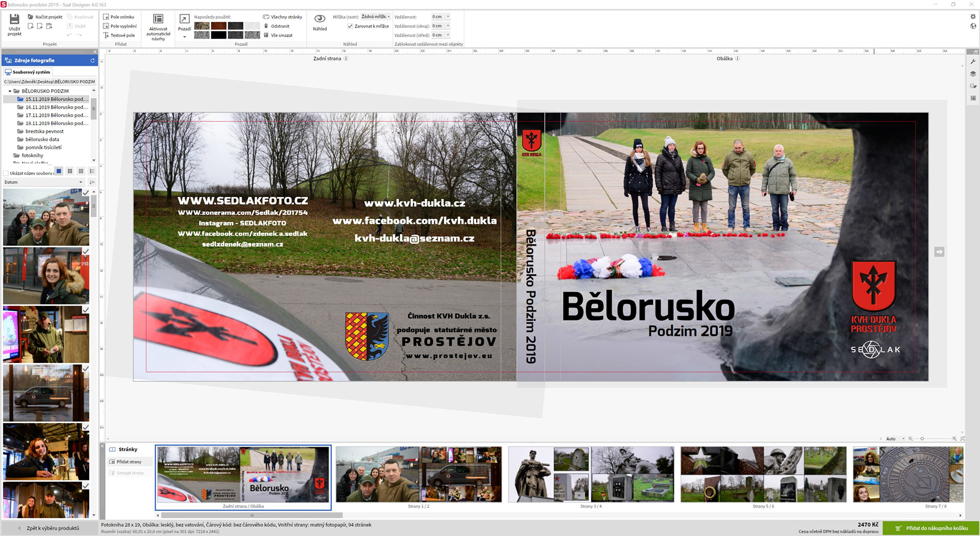Viewport: 980px width, 536px height.
Task: Choose the solid black background swatch
Action: 218,35
